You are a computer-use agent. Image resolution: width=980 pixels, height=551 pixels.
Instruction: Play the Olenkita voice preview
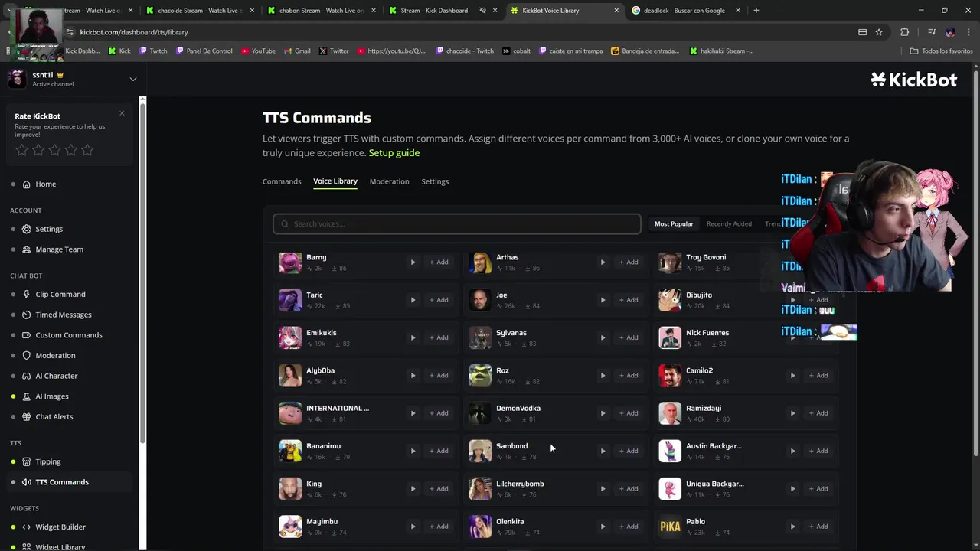[603, 527]
